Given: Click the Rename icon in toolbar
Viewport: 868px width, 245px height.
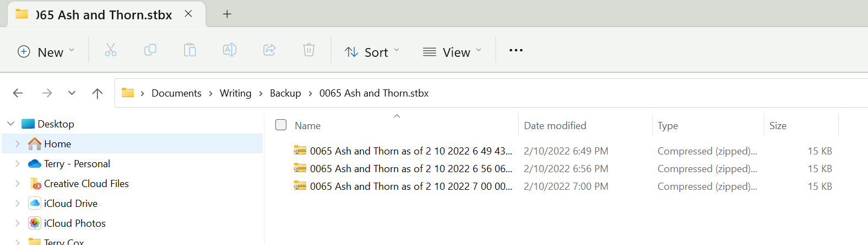Looking at the screenshot, I should 230,51.
